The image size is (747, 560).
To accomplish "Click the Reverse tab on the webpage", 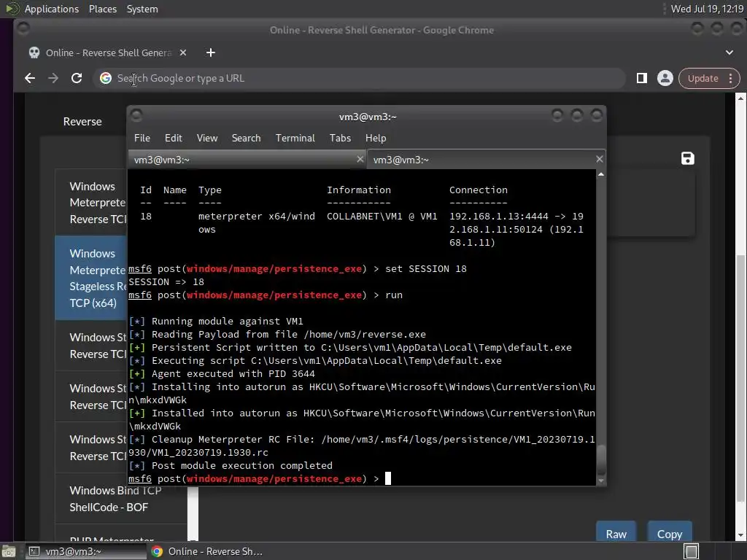I will click(82, 122).
